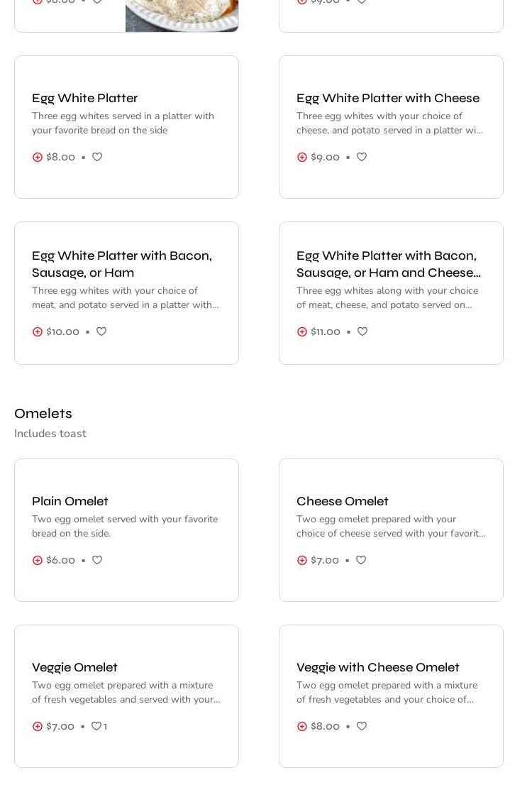Screen dimensions: 532x785
Task: Add Plain Omelet to cart
Action: point(38,560)
